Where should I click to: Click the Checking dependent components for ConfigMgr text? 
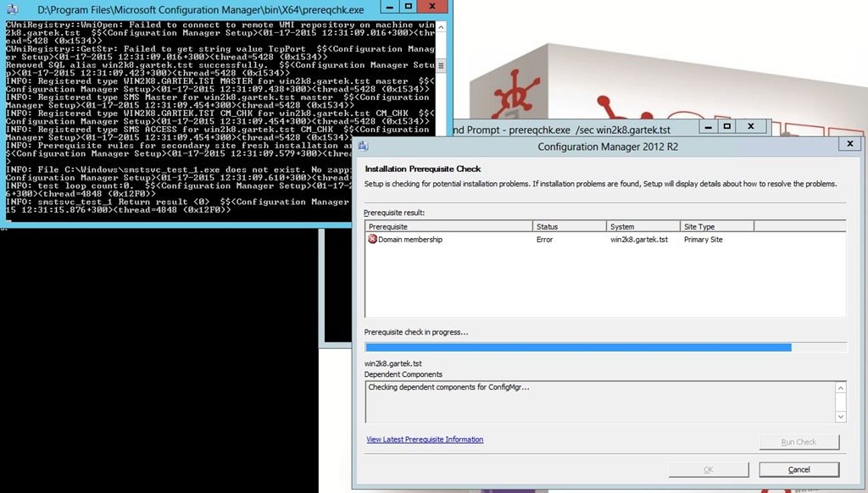click(448, 387)
